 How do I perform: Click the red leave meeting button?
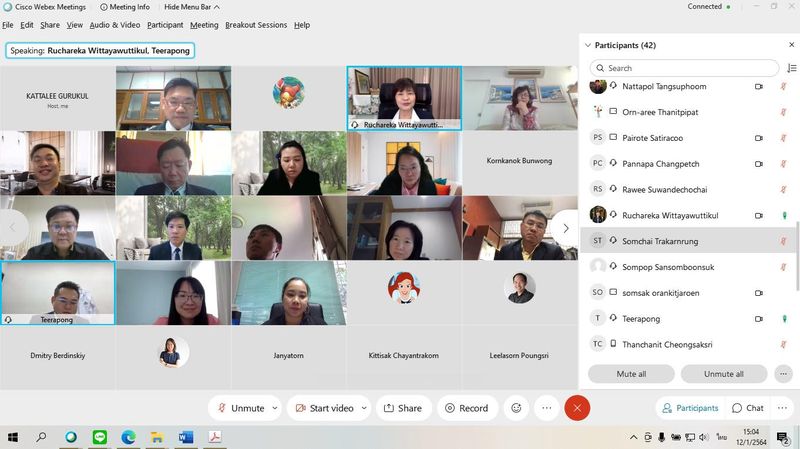pos(576,408)
